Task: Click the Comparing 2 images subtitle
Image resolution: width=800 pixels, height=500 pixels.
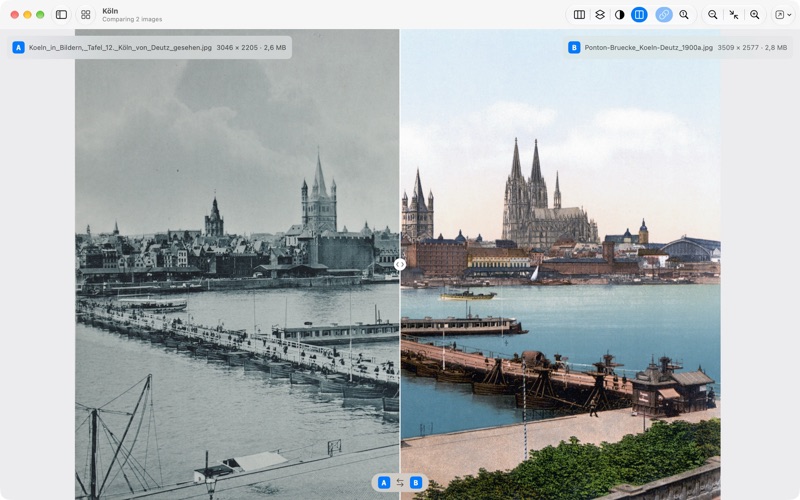Action: [132, 19]
